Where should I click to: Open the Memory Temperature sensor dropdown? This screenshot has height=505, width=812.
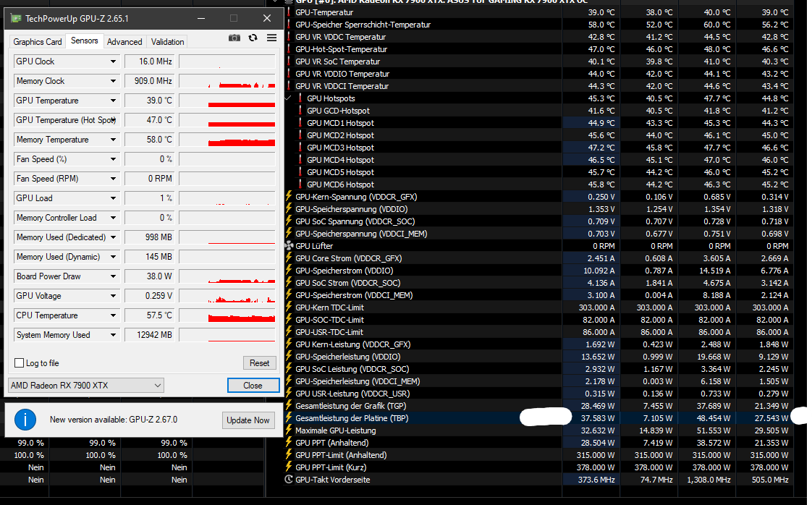pos(113,140)
